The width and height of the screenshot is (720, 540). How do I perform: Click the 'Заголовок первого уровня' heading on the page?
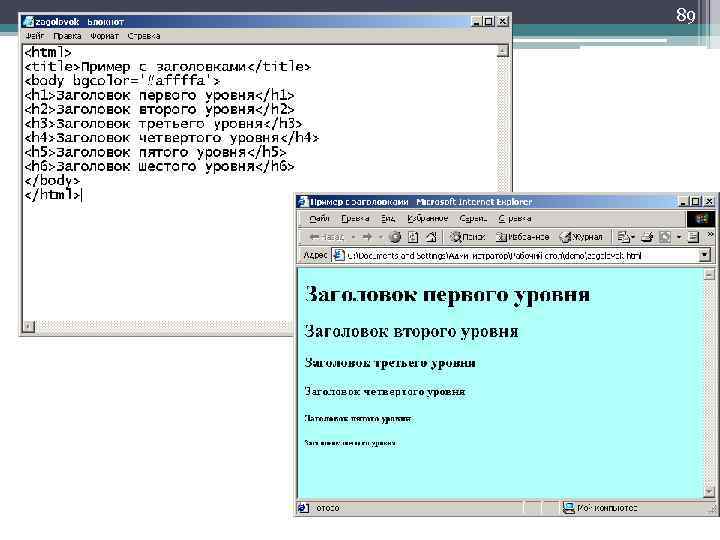447,295
